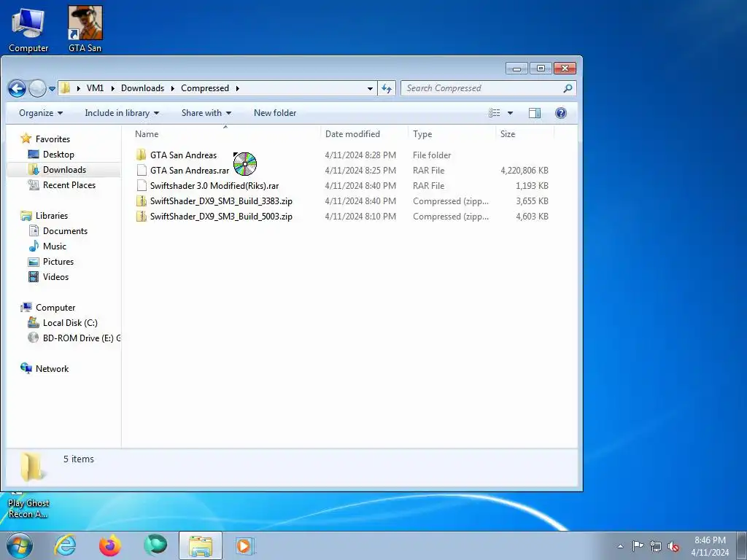Select the Swiftshader 3.0 Modified(Riks).rar file icon
Image resolution: width=747 pixels, height=560 pixels.
coord(142,185)
